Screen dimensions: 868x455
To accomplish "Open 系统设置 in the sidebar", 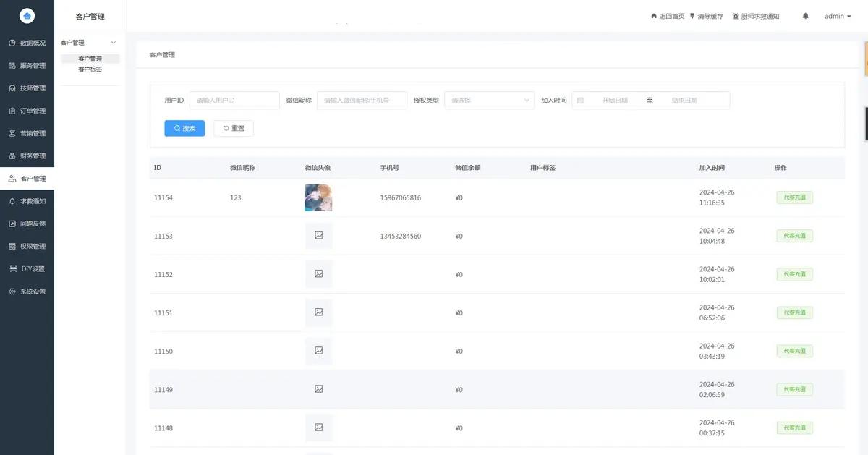I will 27,292.
